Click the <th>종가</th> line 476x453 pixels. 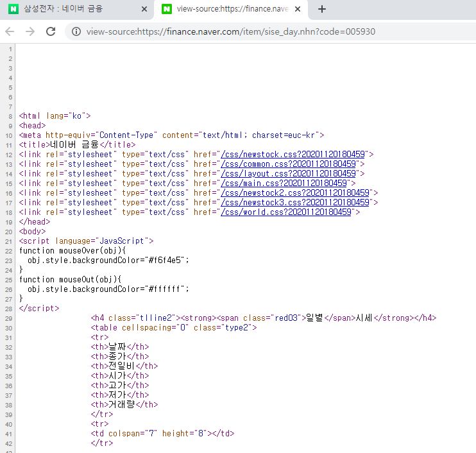(120, 357)
